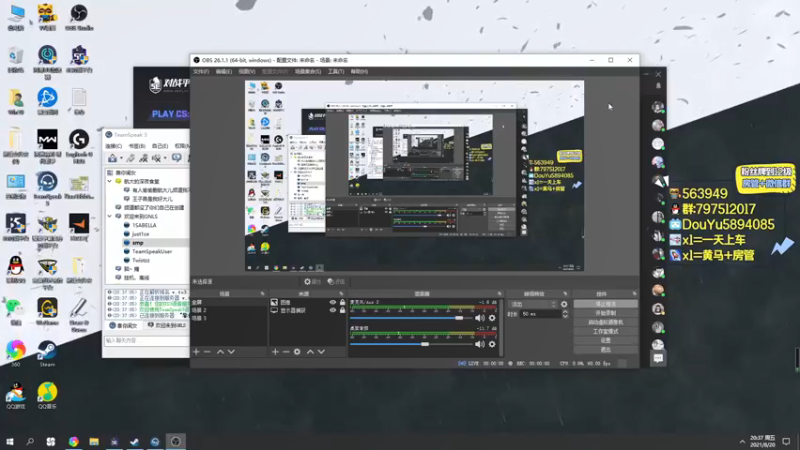Toggle visibility eye for 图像 source
This screenshot has height=450, width=800.
[x=333, y=303]
